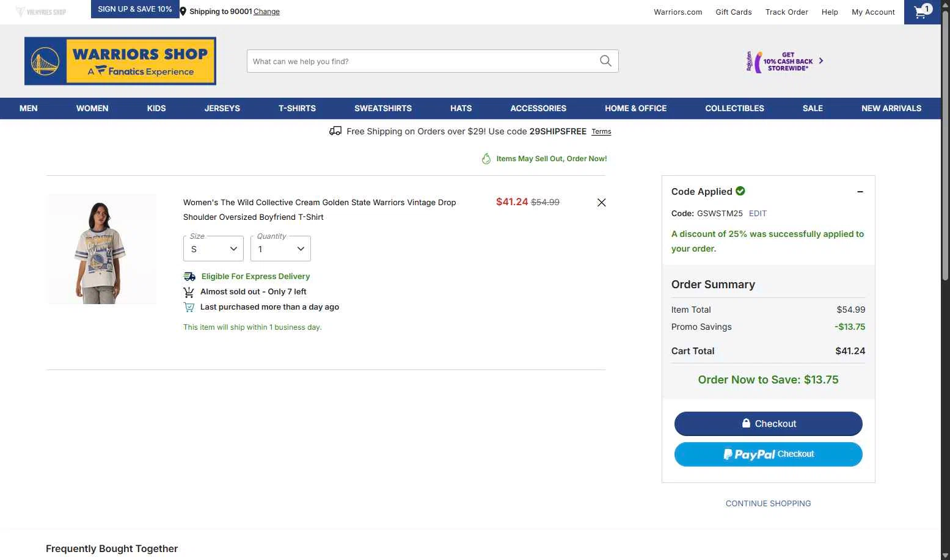Open the Sale menu
This screenshot has width=950, height=560.
click(813, 109)
